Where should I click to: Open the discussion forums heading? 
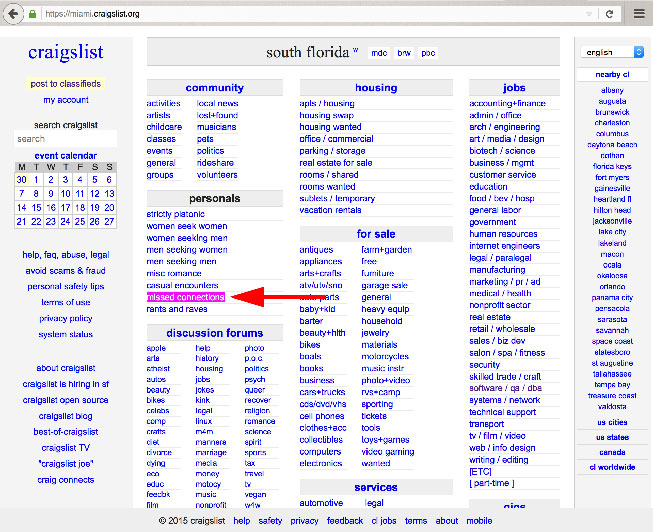pyautogui.click(x=214, y=333)
